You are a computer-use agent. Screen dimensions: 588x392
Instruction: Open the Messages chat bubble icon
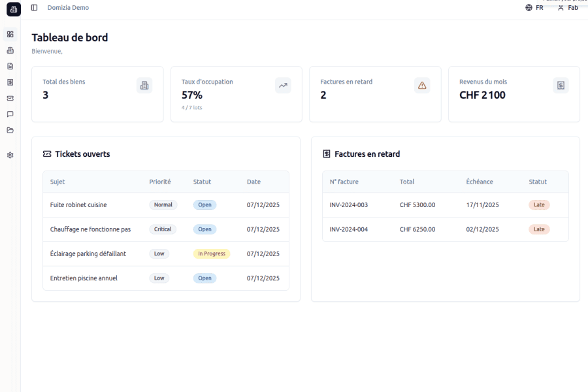click(9, 114)
